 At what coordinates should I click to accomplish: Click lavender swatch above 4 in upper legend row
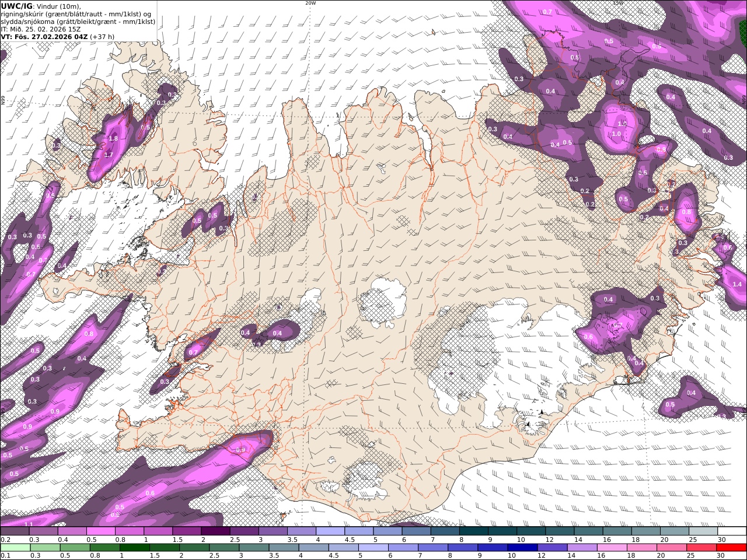coord(329,531)
